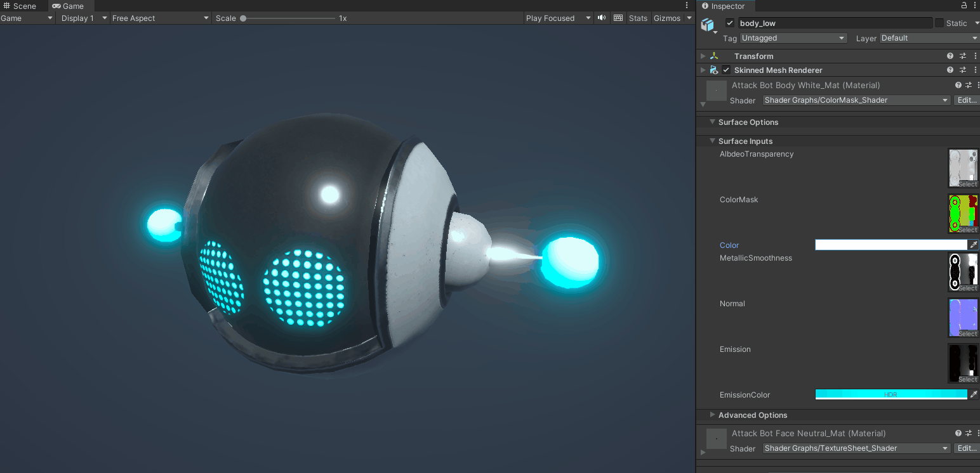Open Transform component more options menu
The image size is (980, 473).
tap(976, 56)
